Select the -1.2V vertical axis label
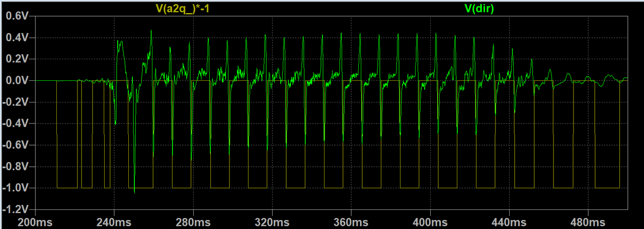 click(17, 209)
